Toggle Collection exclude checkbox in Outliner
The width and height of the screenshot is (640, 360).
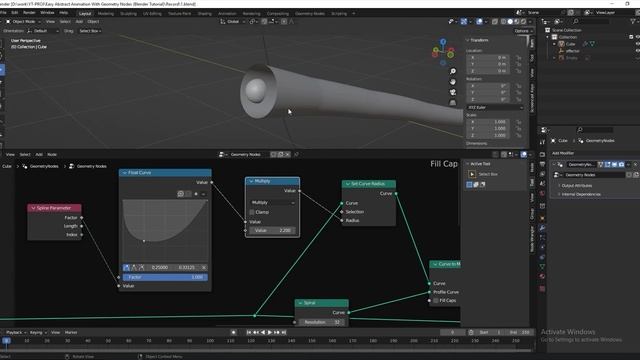(631, 37)
